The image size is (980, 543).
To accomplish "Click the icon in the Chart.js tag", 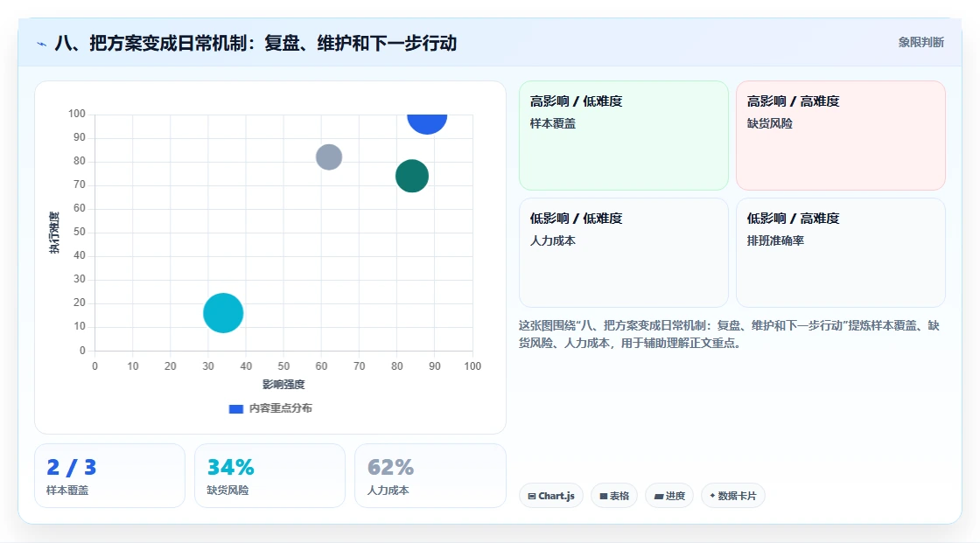I will (532, 496).
